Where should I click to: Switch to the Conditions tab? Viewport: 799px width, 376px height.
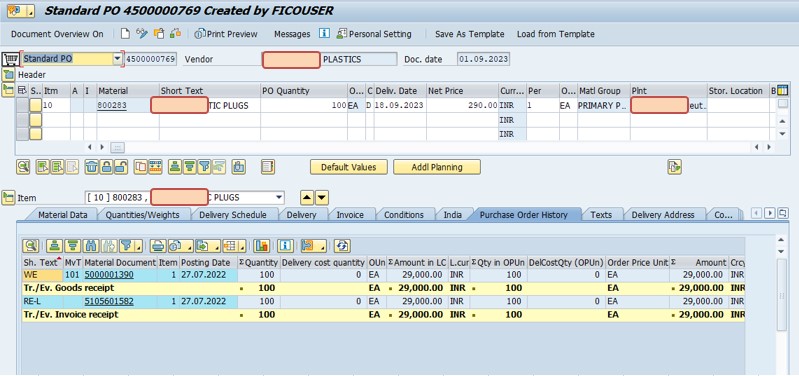(x=404, y=215)
